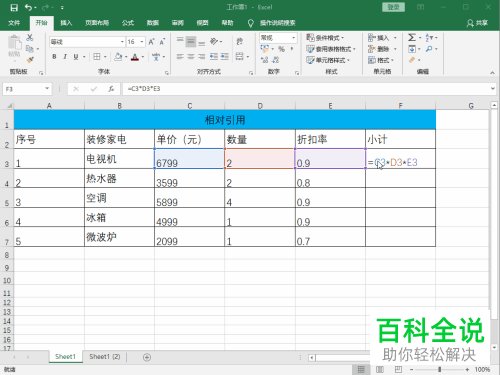Open the 公式 Formulas tab
Screen dimensions: 500x375
point(128,23)
